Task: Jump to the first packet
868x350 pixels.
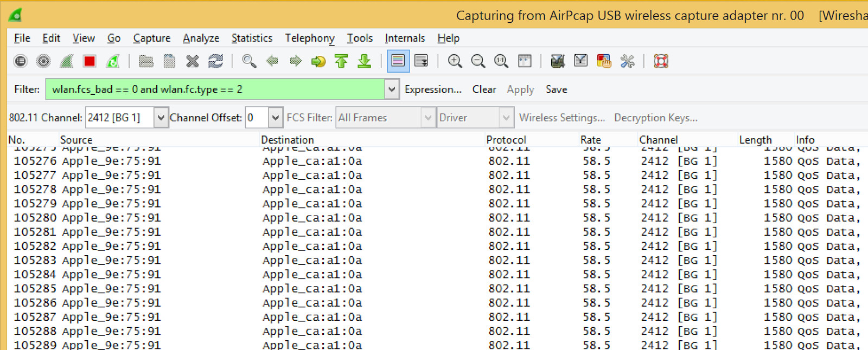Action: click(x=341, y=61)
